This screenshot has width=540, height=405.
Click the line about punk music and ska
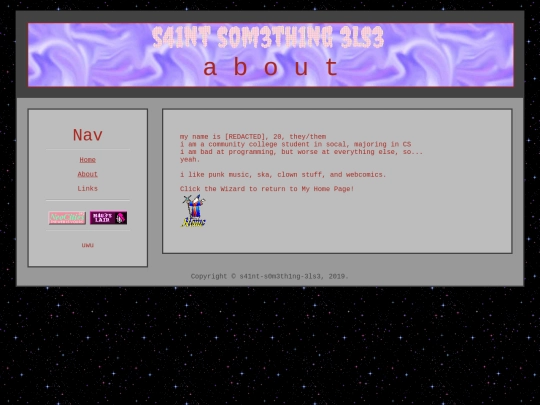pos(283,175)
